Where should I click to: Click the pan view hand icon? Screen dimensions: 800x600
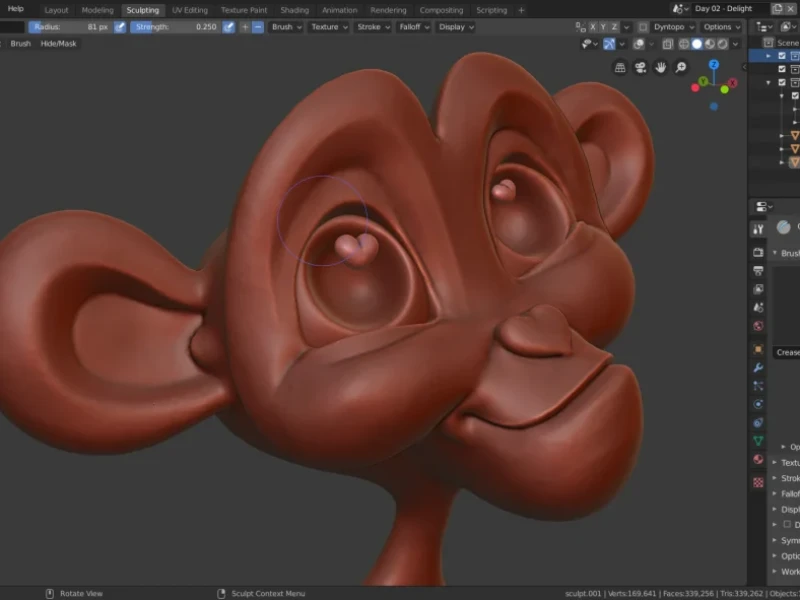tap(661, 67)
